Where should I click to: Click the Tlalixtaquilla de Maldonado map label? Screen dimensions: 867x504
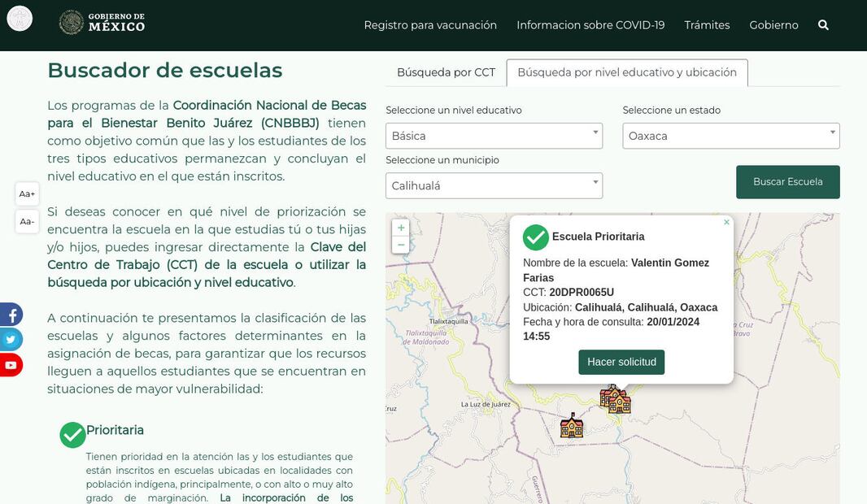[x=425, y=337]
